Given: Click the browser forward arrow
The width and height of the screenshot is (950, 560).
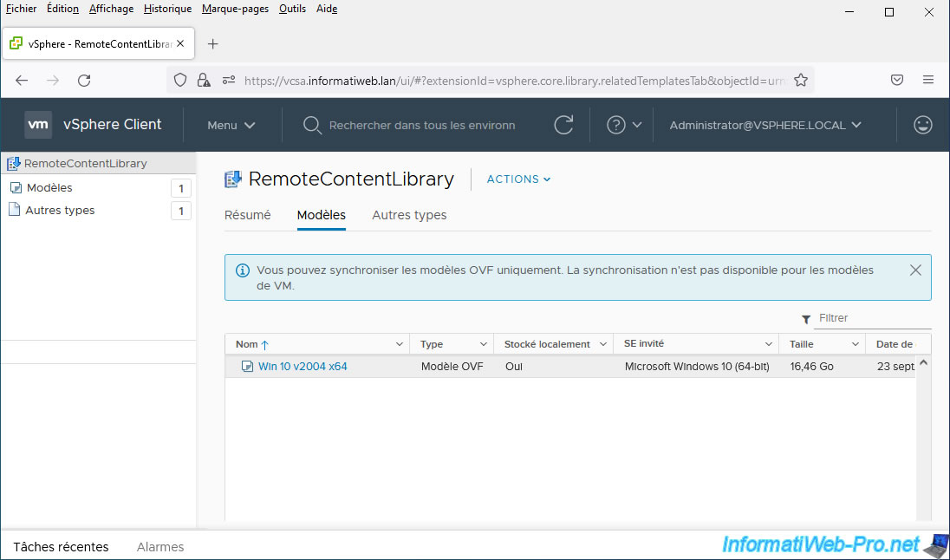Looking at the screenshot, I should 53,80.
